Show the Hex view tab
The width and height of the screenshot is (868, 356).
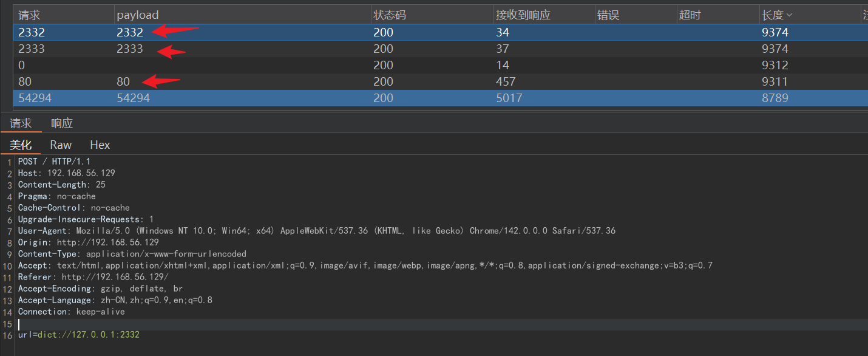coord(100,145)
